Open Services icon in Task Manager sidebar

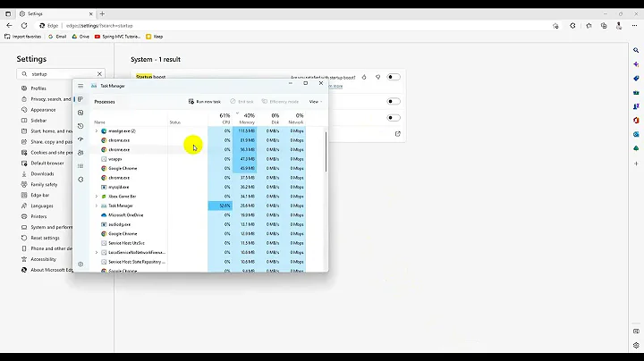[x=80, y=180]
